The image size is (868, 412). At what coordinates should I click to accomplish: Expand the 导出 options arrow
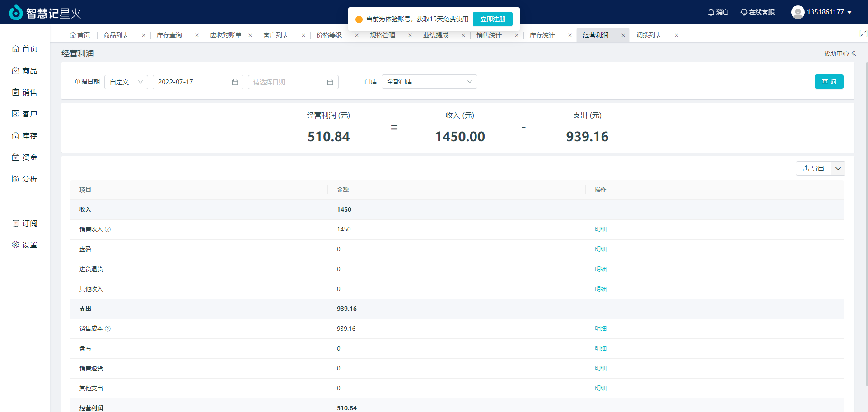[x=838, y=168]
